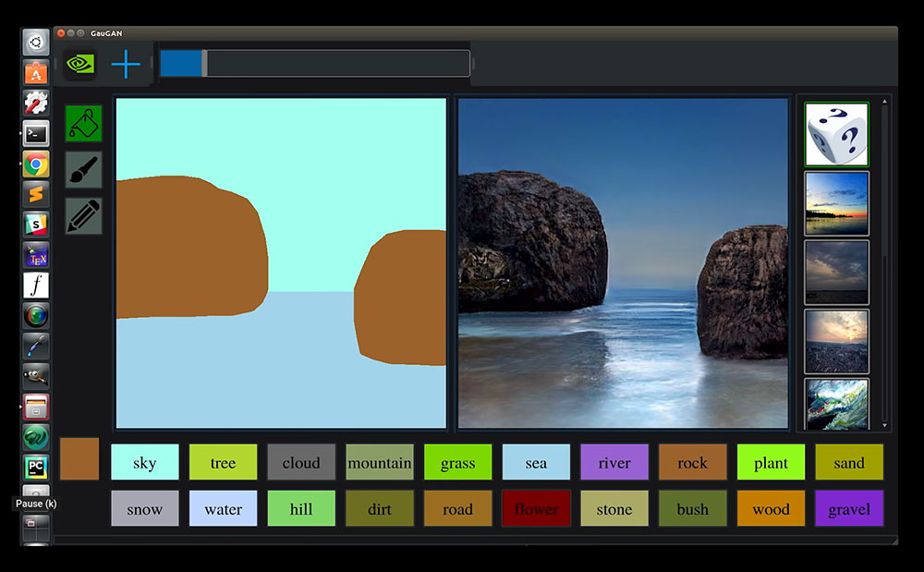Open Sublime Text from the dock

click(x=36, y=195)
